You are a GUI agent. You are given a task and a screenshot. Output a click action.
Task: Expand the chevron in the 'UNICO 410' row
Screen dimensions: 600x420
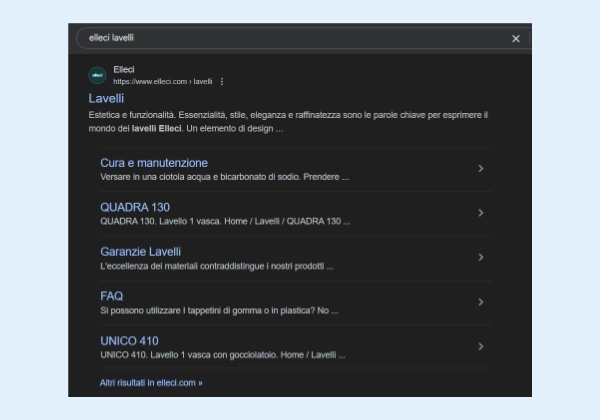(x=481, y=347)
